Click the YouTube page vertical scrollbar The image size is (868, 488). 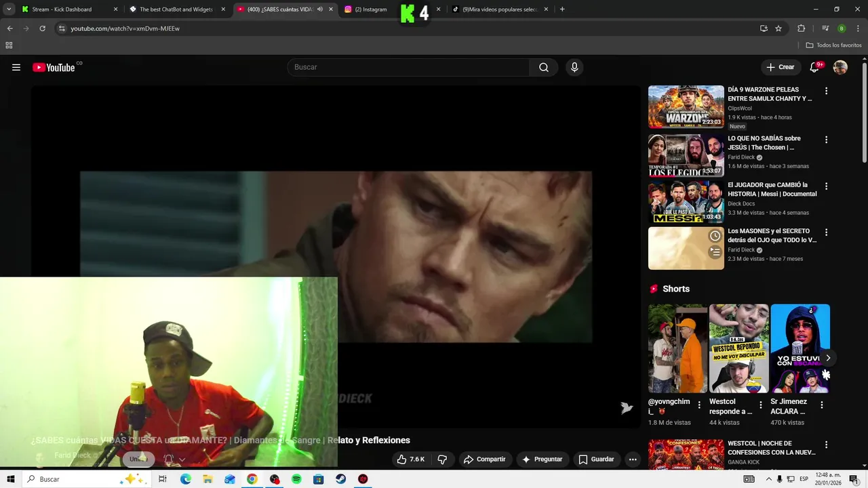[864, 112]
